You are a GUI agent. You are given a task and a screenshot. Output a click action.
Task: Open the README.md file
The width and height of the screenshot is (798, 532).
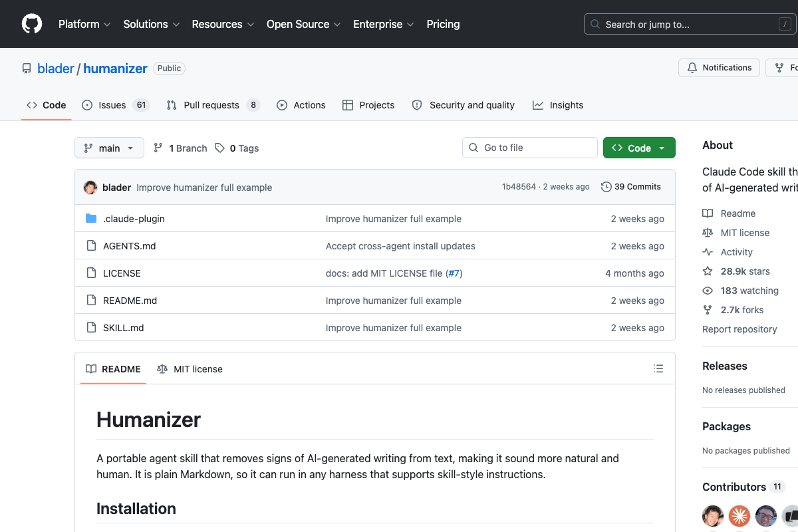130,301
